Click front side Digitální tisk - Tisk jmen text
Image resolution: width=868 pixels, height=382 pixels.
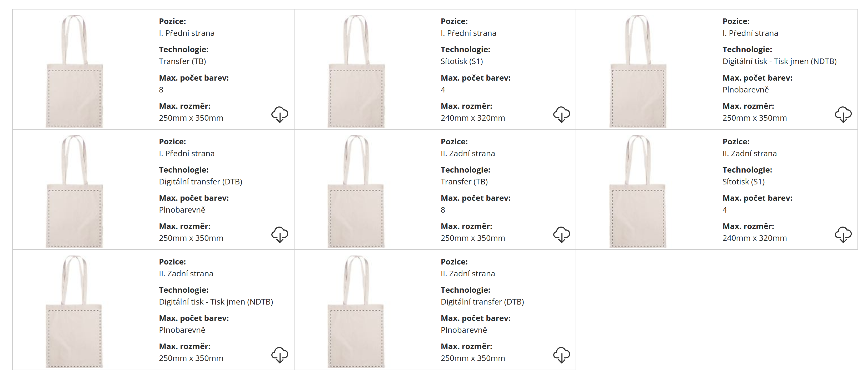(x=779, y=61)
